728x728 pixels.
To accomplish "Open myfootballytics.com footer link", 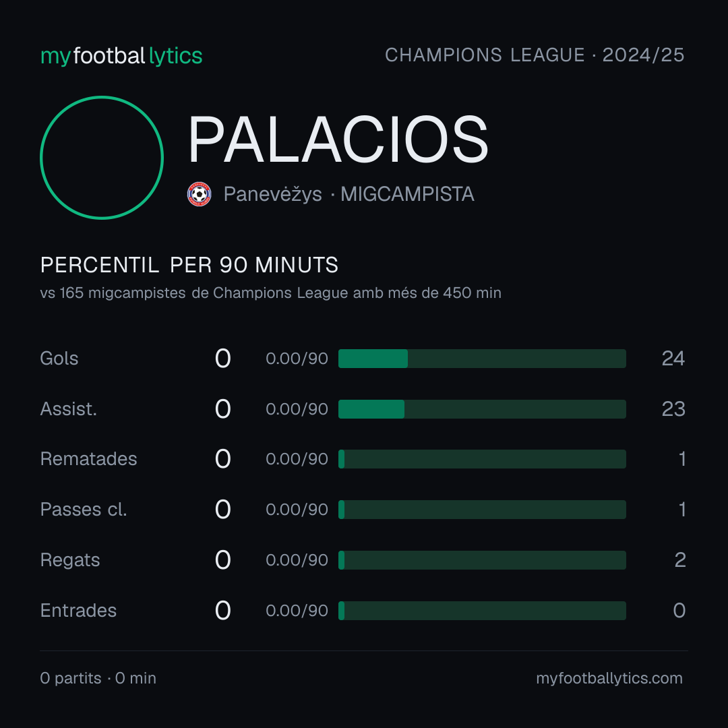I will [609, 678].
